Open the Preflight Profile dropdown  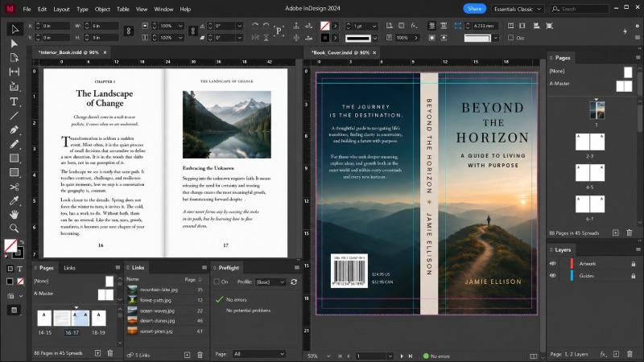click(x=270, y=282)
